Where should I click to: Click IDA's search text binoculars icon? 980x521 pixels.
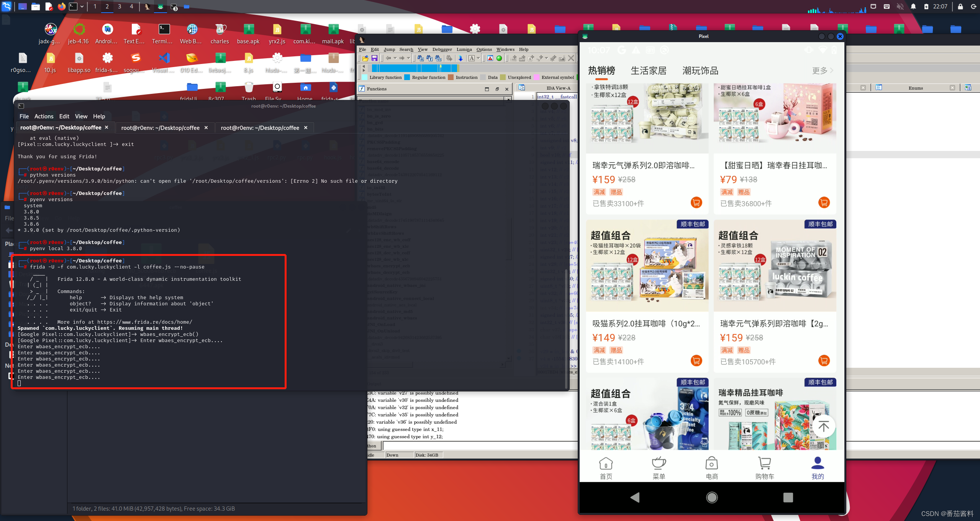pyautogui.click(x=429, y=58)
